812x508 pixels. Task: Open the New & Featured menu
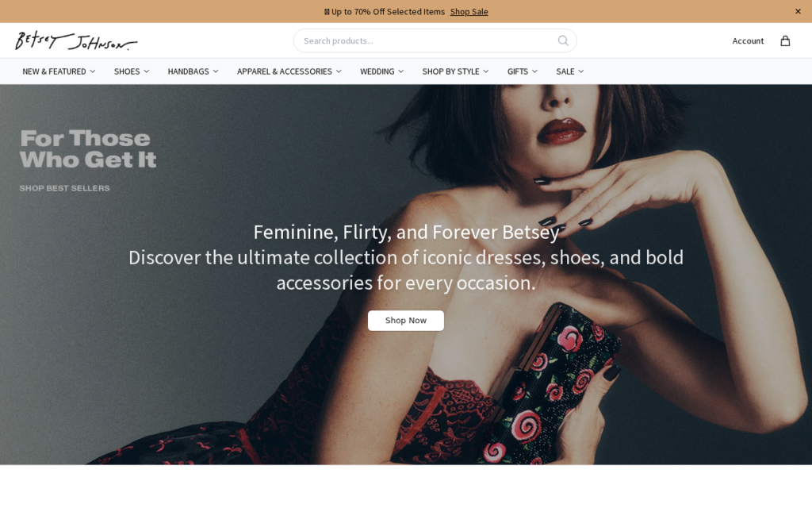point(59,71)
